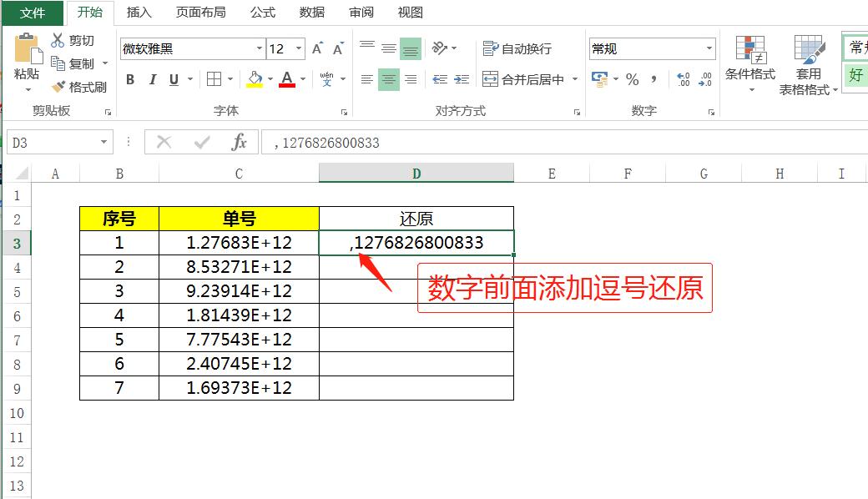Open the fill color dropdown arrow
The image size is (868, 499).
point(270,79)
